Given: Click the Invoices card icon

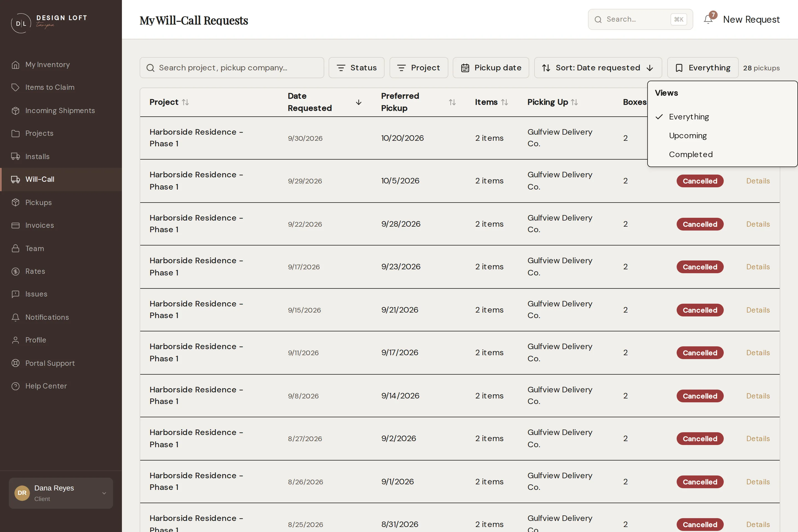Looking at the screenshot, I should click(15, 225).
